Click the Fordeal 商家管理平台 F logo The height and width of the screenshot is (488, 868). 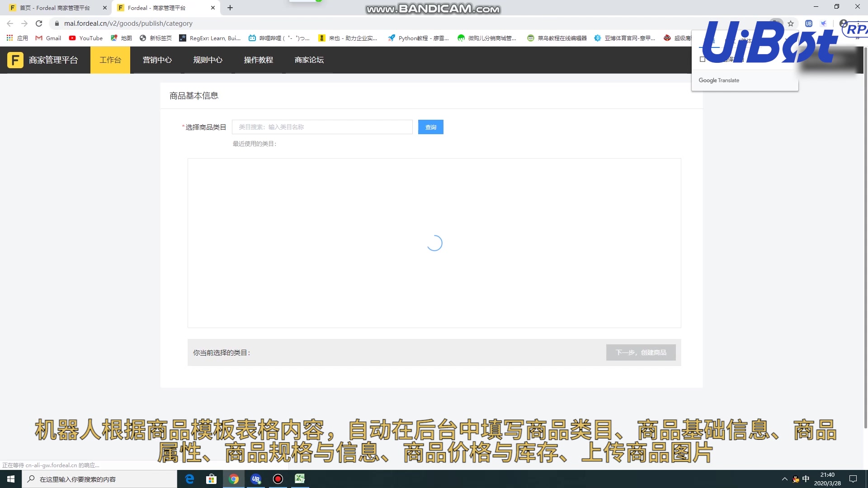click(x=15, y=60)
